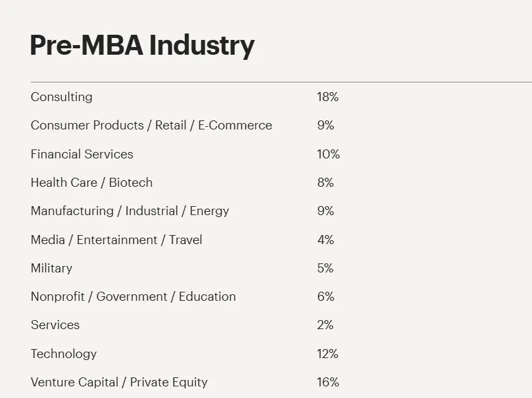Screen dimensions: 532x398
Task: Select Venture Capital / Private Equity label
Action: tap(119, 383)
